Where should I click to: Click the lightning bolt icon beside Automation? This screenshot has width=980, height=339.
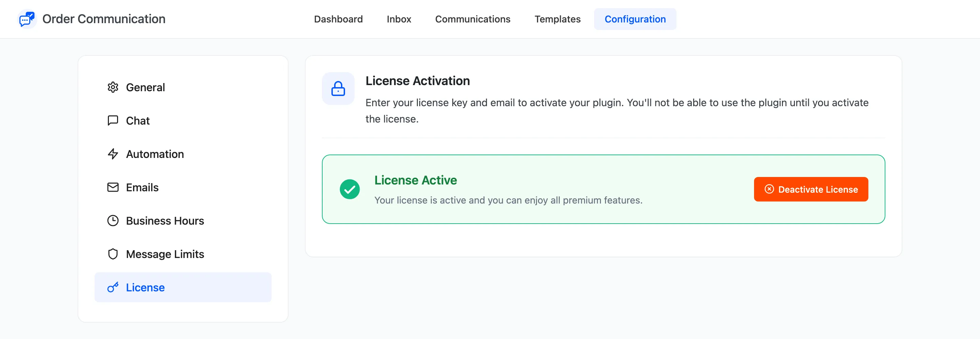(113, 154)
